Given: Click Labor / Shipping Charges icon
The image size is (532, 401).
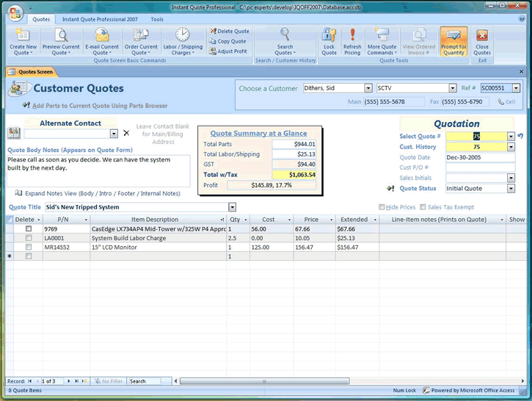Looking at the screenshot, I should (182, 40).
